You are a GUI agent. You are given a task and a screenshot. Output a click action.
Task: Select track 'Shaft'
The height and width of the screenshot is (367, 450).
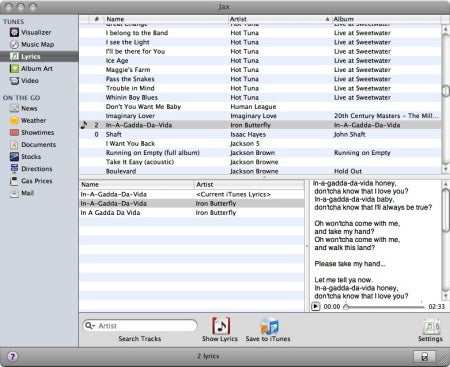pyautogui.click(x=260, y=134)
